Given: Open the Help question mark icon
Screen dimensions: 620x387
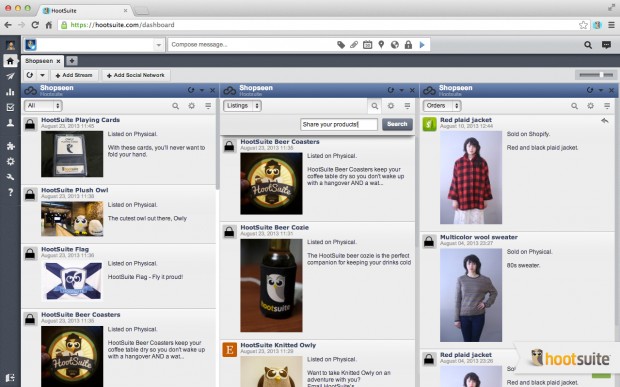Looking at the screenshot, I should 10,193.
